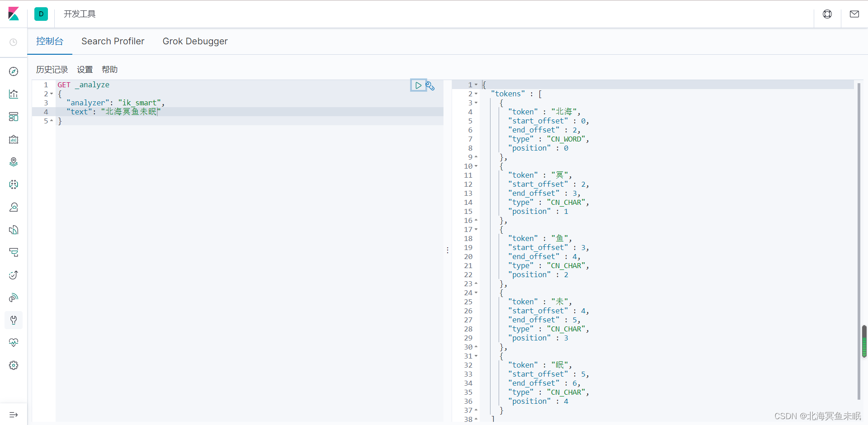Click token "鱼" in response

click(560, 238)
